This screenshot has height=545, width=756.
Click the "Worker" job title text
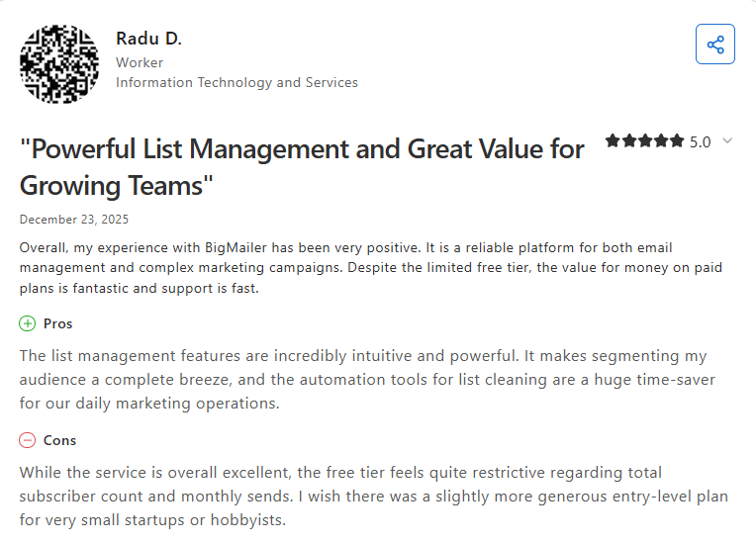pos(140,62)
